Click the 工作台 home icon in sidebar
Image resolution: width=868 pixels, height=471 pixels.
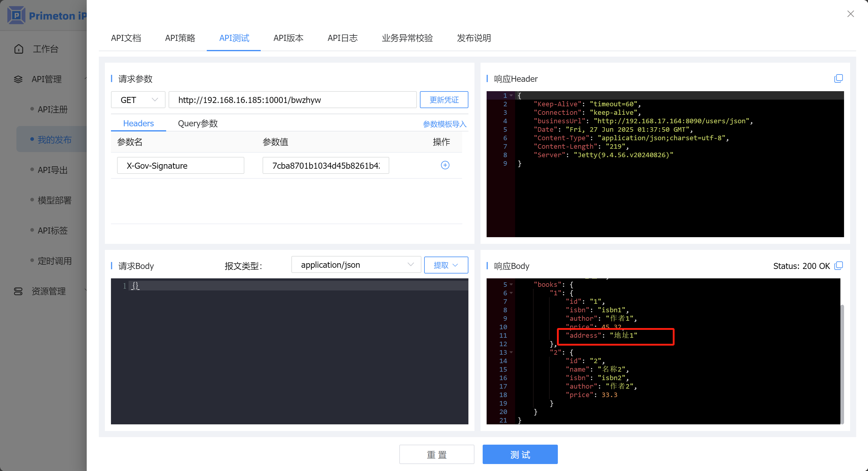19,49
